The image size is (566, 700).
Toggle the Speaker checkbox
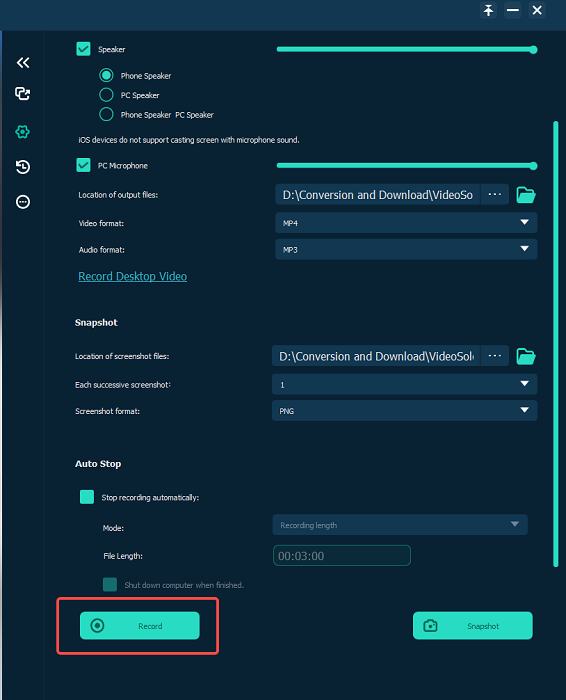(83, 49)
